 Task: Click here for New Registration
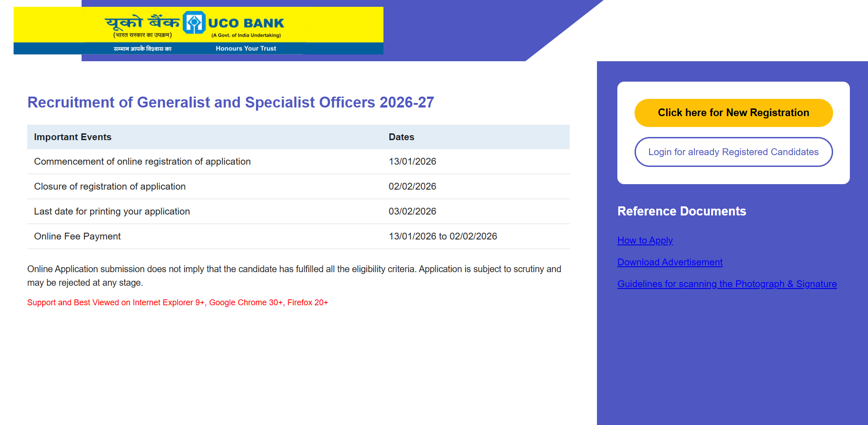pos(733,112)
